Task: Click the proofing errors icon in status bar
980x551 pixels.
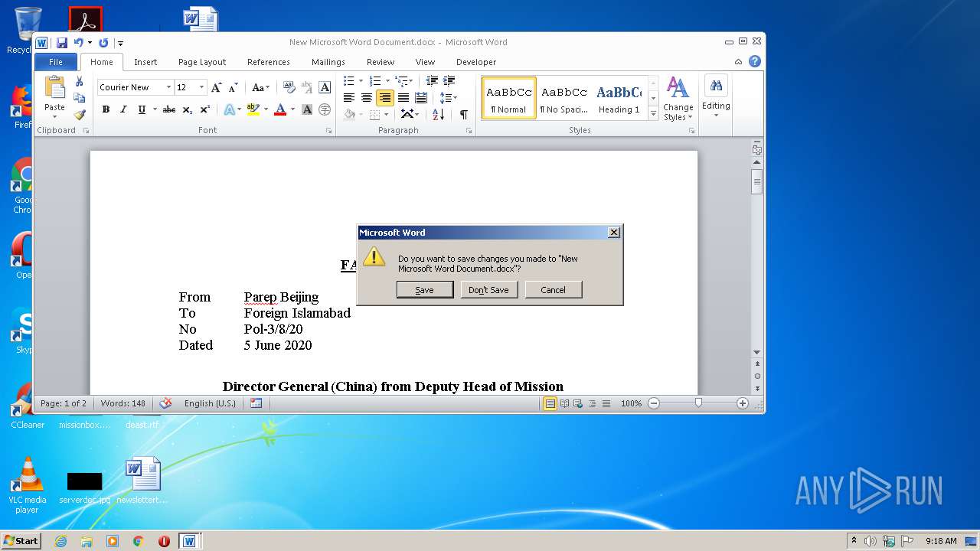Action: [x=165, y=403]
